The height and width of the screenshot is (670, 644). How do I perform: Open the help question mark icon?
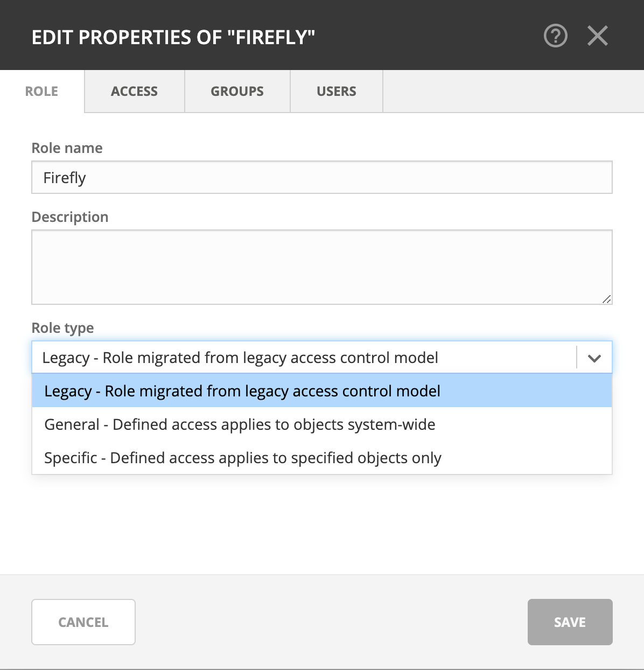pos(555,36)
